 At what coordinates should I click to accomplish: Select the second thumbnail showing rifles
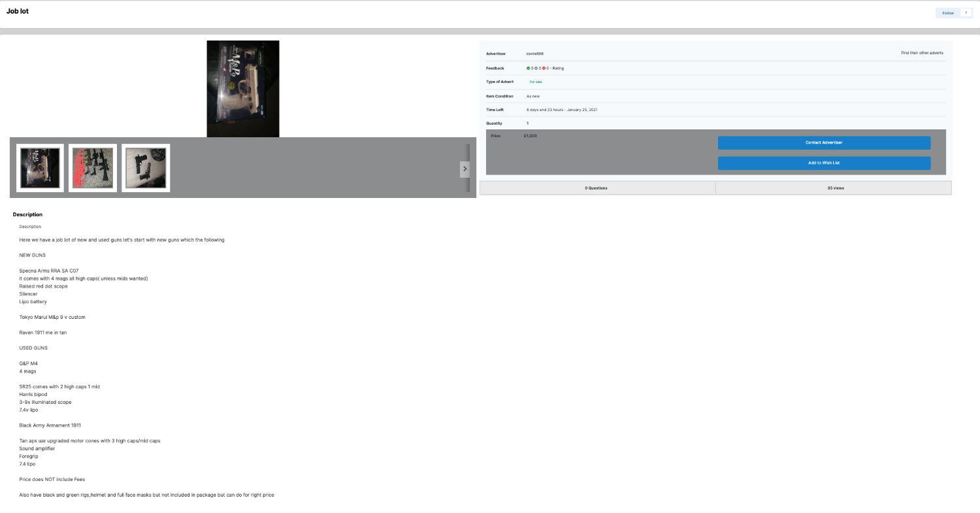pos(93,168)
